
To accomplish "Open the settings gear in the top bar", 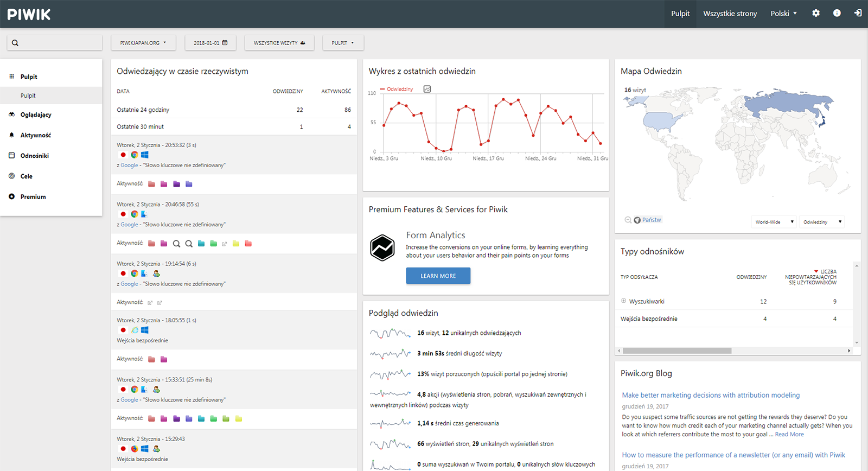I will [816, 13].
